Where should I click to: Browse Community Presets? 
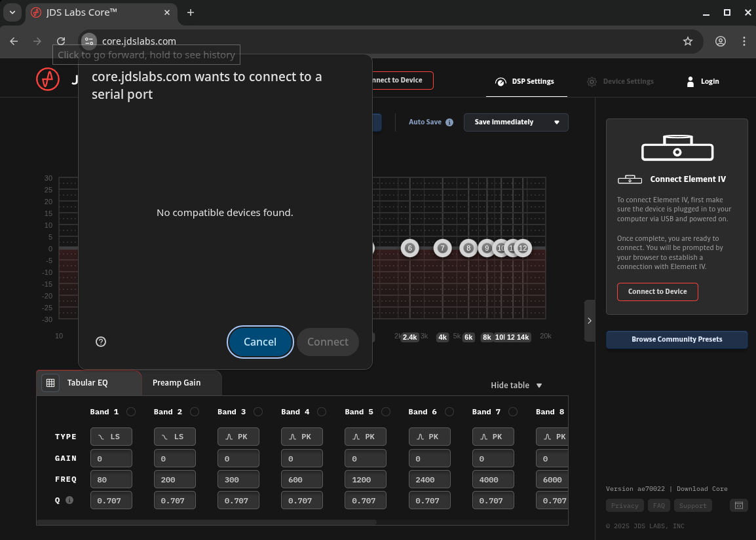[x=677, y=340]
